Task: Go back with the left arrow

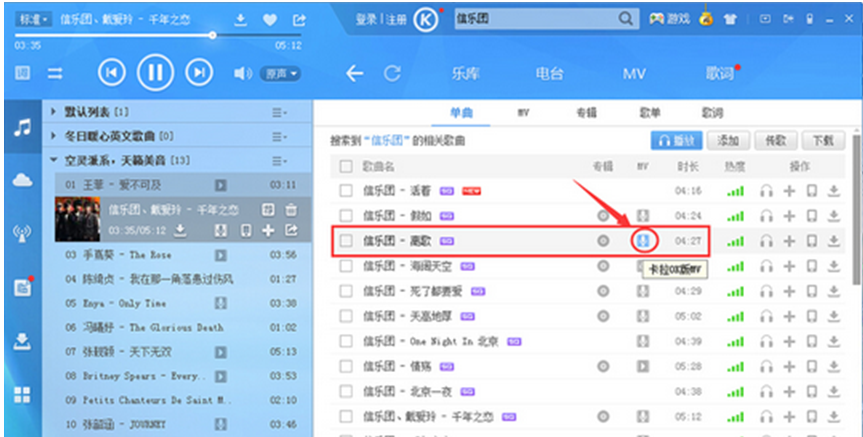Action: pos(354,73)
